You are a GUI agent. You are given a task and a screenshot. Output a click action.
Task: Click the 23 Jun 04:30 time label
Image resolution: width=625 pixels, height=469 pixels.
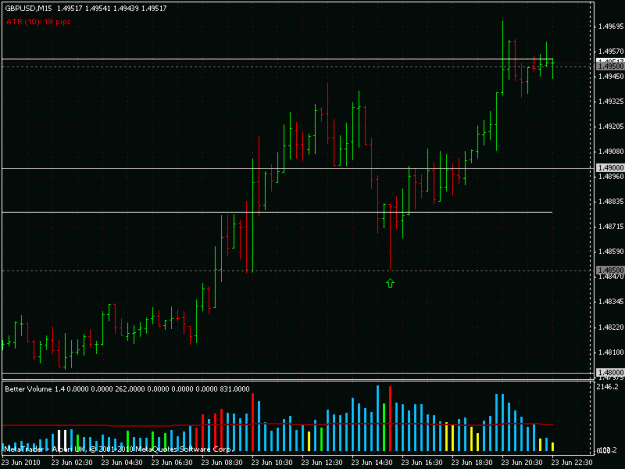pos(122,462)
